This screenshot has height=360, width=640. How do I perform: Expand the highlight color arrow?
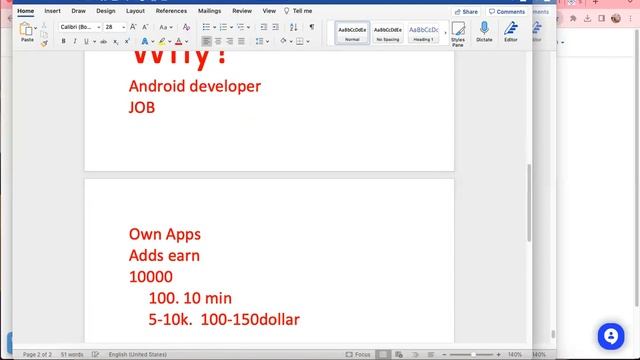click(x=170, y=42)
